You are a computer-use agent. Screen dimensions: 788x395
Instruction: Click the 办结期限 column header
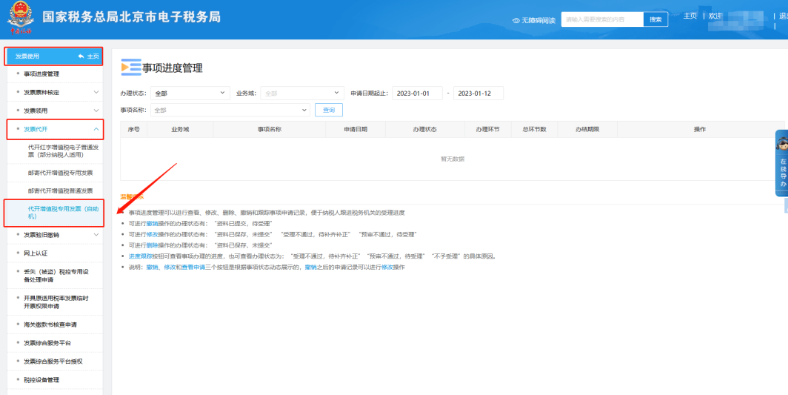(587, 129)
